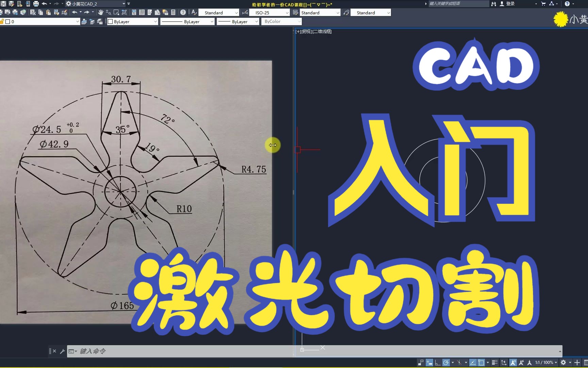Open the plot preview tool
The image size is (588, 368).
coord(7,12)
